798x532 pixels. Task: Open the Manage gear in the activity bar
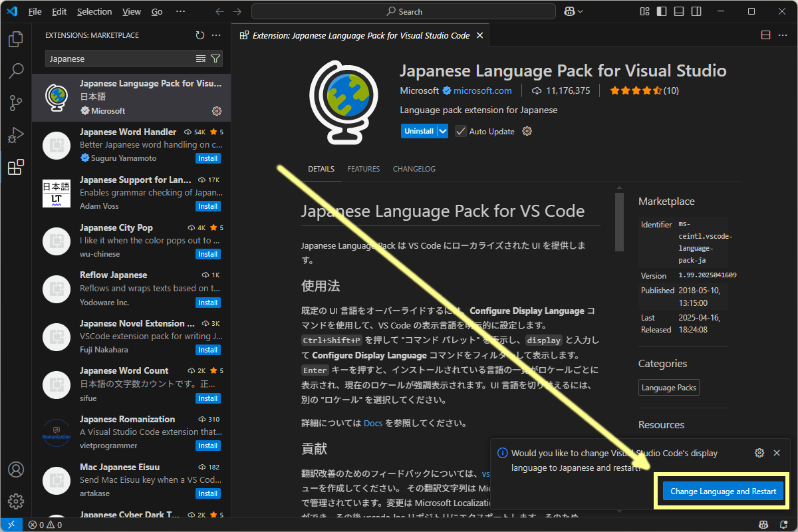15,501
